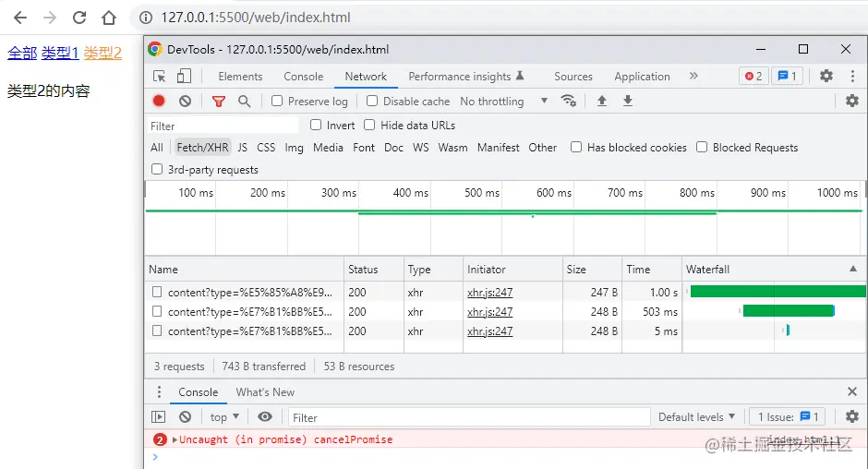Activate the inspect element picker icon
Viewport: 868px width, 469px height.
pos(160,76)
